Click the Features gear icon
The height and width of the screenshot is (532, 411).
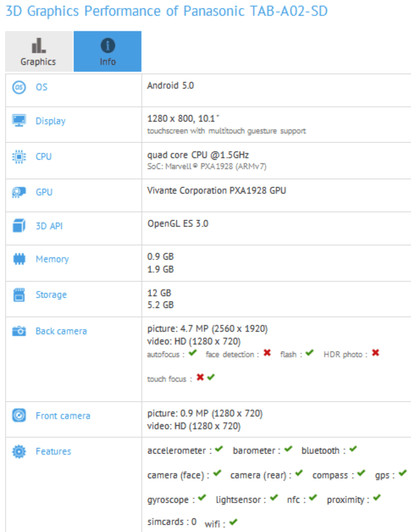click(x=19, y=451)
